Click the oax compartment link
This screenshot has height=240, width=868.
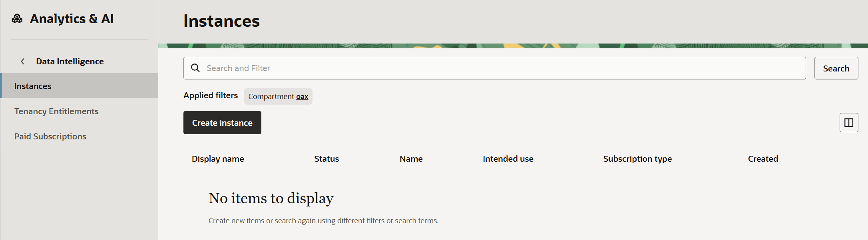(x=302, y=97)
